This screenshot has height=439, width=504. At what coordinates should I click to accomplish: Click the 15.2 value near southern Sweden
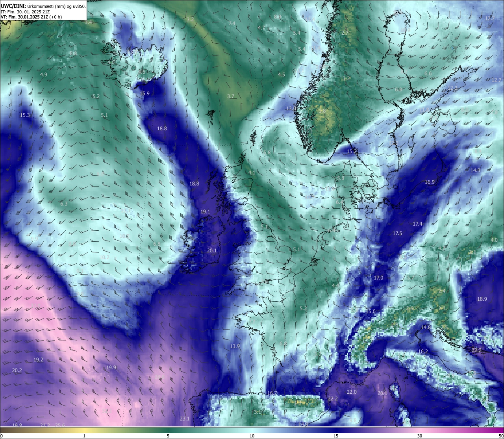pos(352,151)
